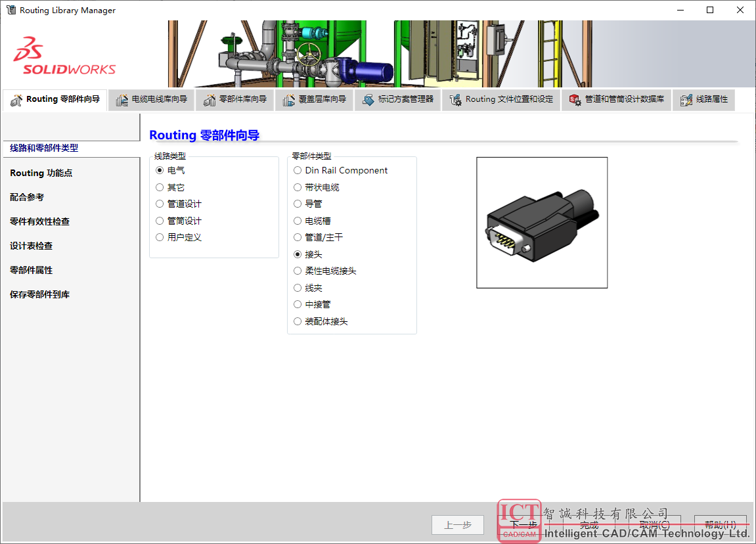The width and height of the screenshot is (756, 544).
Task: Go to 配合参考 step
Action: point(27,197)
